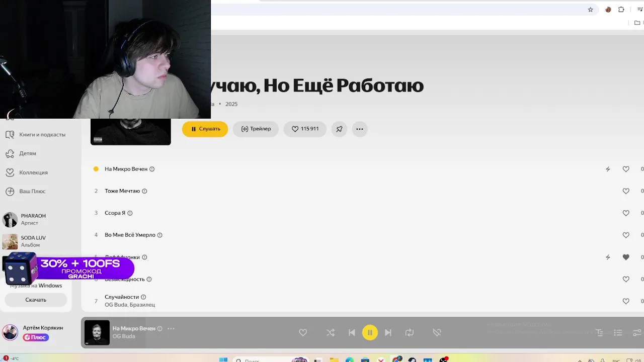
Task: Click the Ваш Плюс plus-circle icon
Action: pyautogui.click(x=10, y=192)
